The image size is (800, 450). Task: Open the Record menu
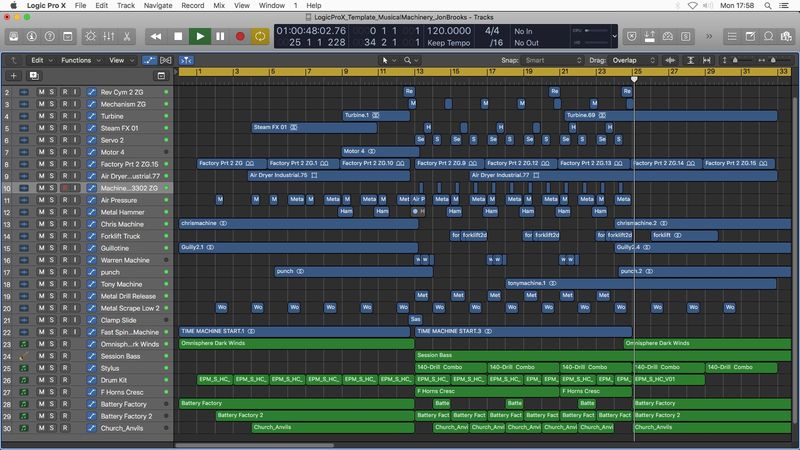click(x=193, y=5)
